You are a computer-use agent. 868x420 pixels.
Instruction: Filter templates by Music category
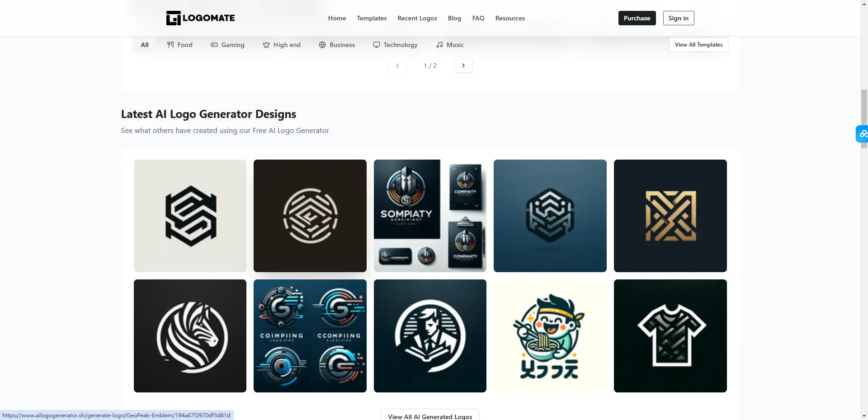[x=450, y=45]
